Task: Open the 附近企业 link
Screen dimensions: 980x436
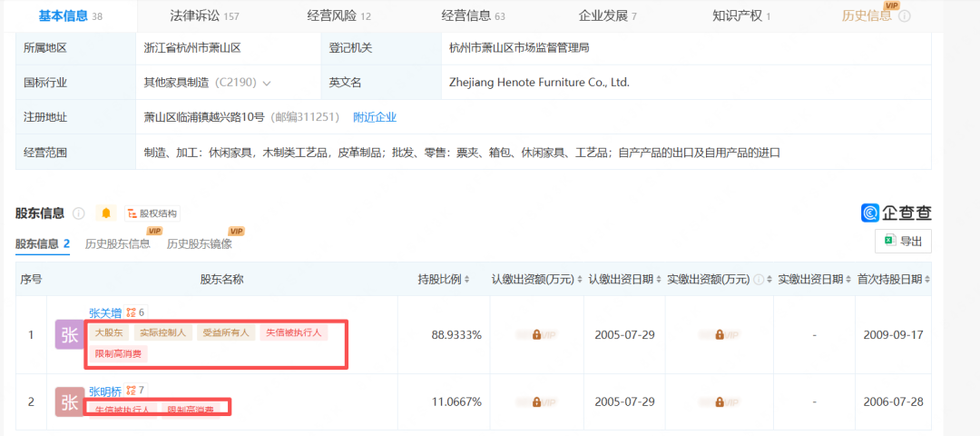Action: coord(375,117)
